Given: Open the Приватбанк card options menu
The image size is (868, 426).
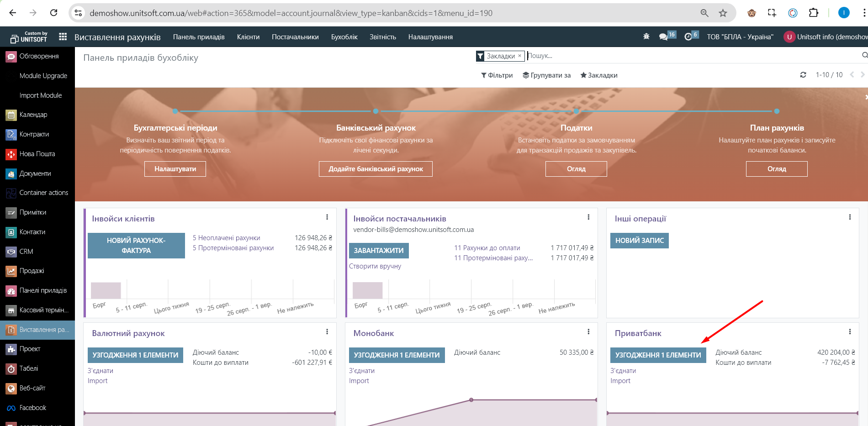Looking at the screenshot, I should [850, 332].
